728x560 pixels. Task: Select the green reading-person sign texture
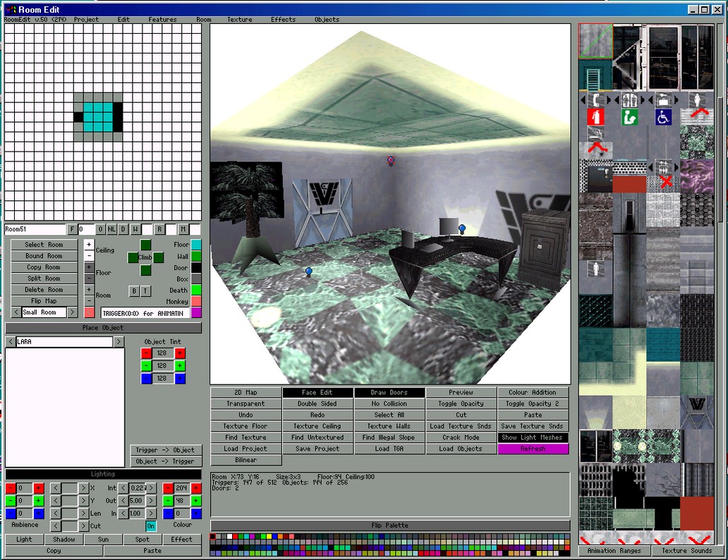click(629, 116)
